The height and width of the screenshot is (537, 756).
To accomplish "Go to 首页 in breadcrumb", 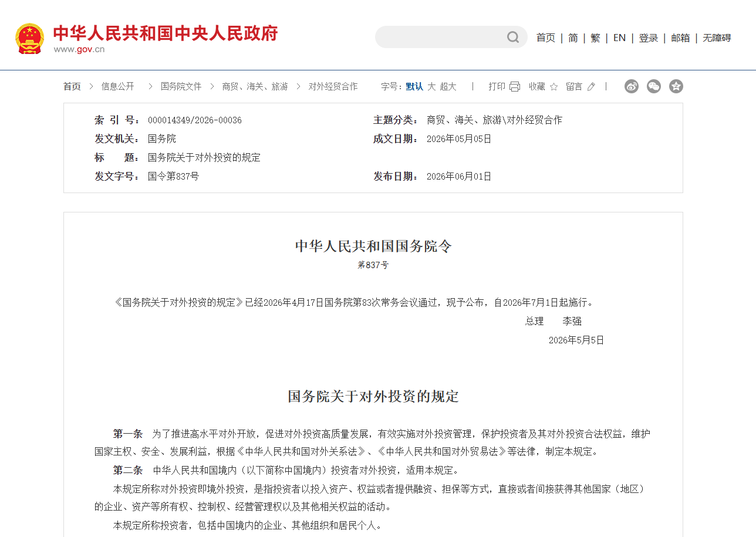I will coord(72,86).
